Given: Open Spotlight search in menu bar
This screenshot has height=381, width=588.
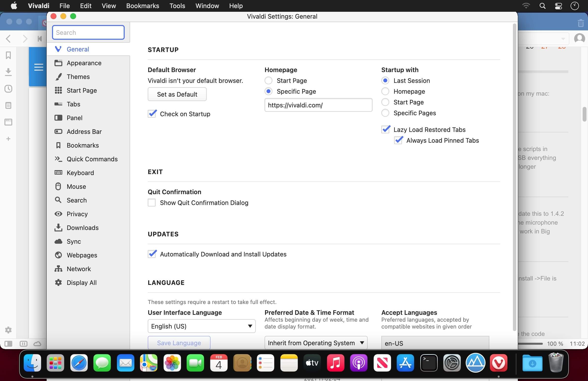Looking at the screenshot, I should click(542, 6).
